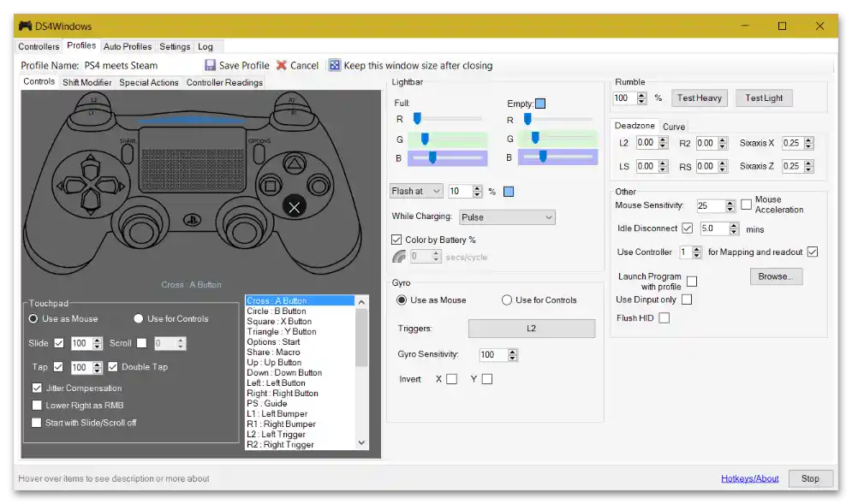
Task: Click the keep window size icon
Action: (335, 65)
